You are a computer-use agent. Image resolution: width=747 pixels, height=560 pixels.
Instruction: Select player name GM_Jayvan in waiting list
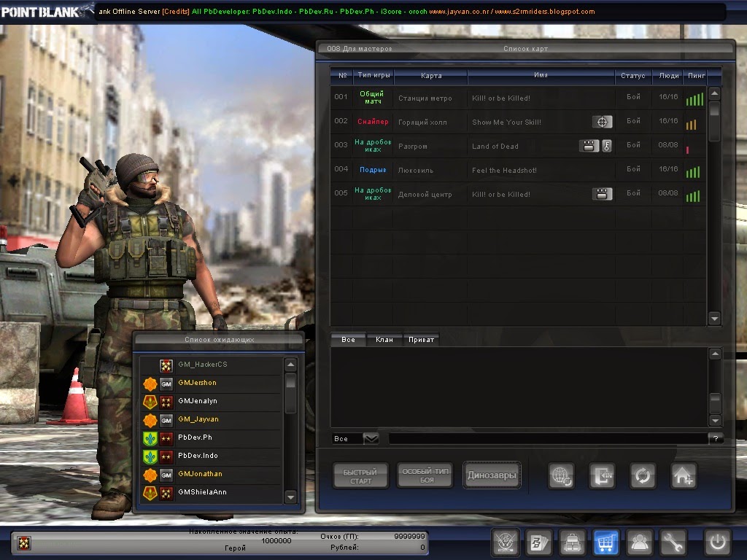pyautogui.click(x=198, y=419)
